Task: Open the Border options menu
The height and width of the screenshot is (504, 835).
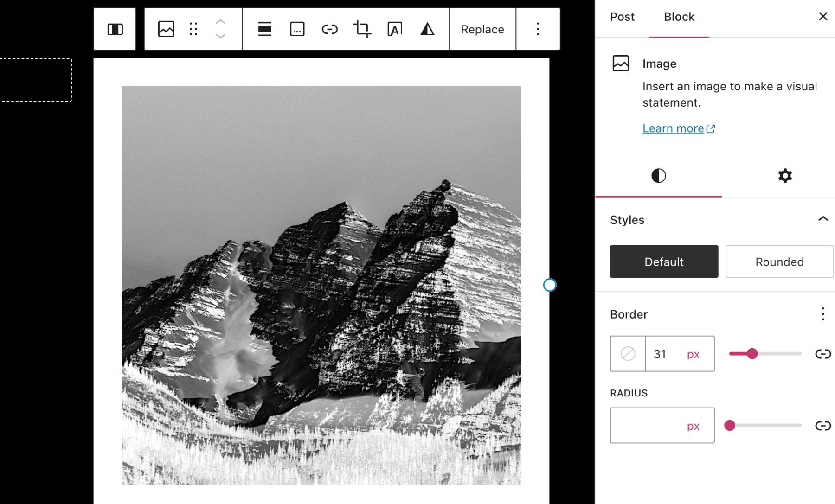Action: point(823,314)
